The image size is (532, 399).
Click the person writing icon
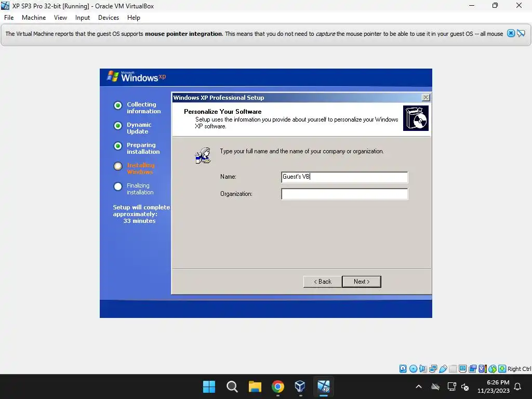point(203,156)
